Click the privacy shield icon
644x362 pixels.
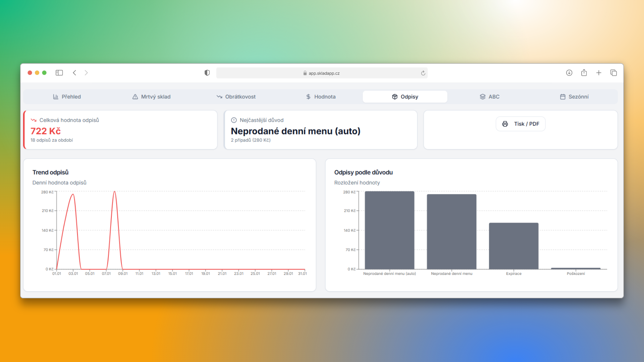[207, 73]
